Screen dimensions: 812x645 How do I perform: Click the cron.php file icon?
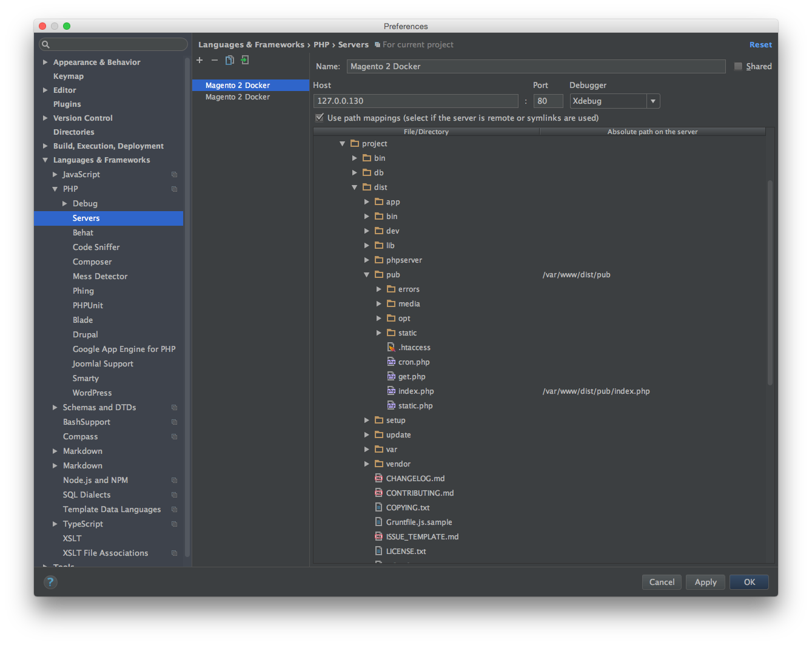pyautogui.click(x=391, y=362)
